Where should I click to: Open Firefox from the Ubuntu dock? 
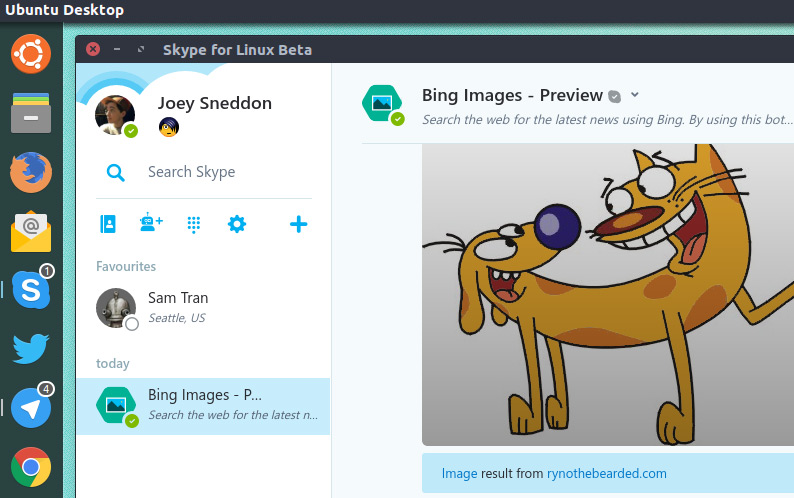click(31, 172)
